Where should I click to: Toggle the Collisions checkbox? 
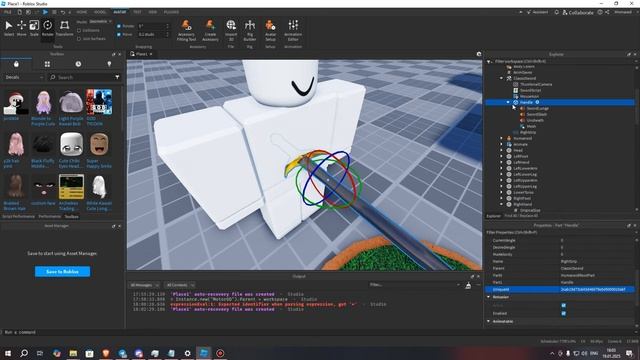(79, 30)
